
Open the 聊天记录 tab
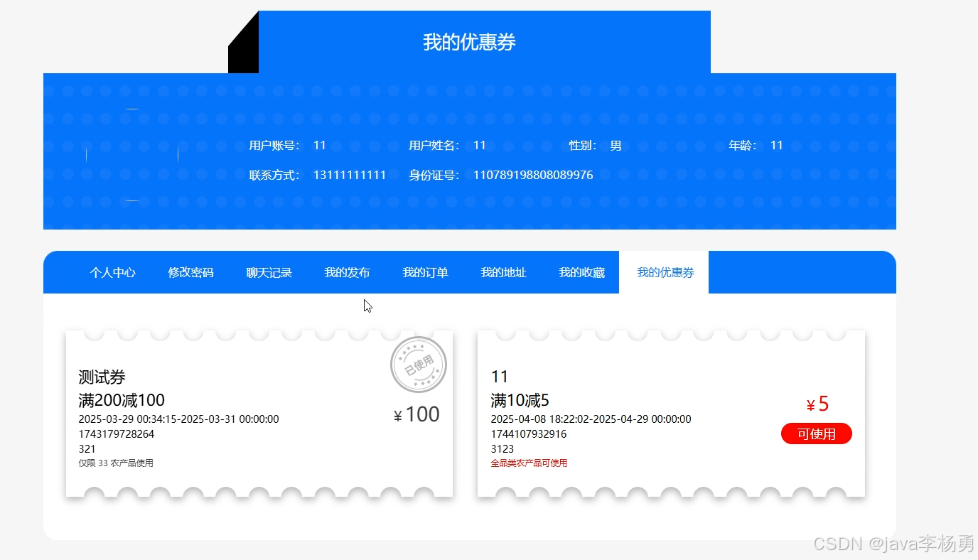click(x=269, y=272)
